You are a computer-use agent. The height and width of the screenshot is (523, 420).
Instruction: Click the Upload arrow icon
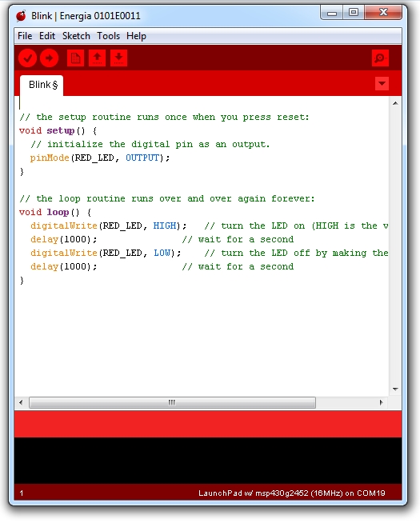[49, 58]
